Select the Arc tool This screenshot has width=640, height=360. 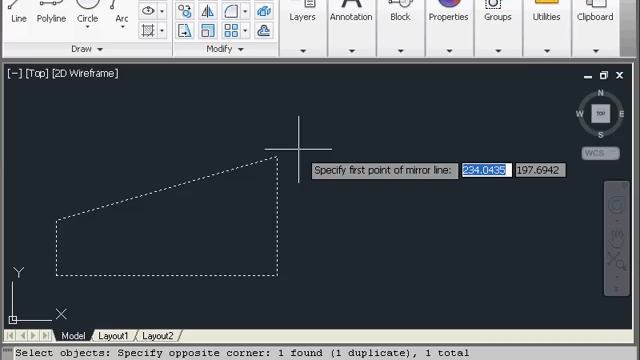121,11
